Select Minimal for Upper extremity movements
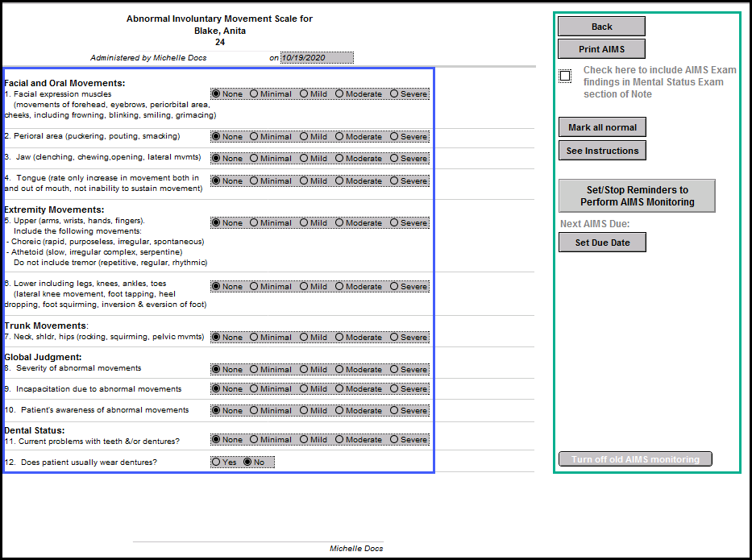Image resolution: width=752 pixels, height=560 pixels. 255,223
